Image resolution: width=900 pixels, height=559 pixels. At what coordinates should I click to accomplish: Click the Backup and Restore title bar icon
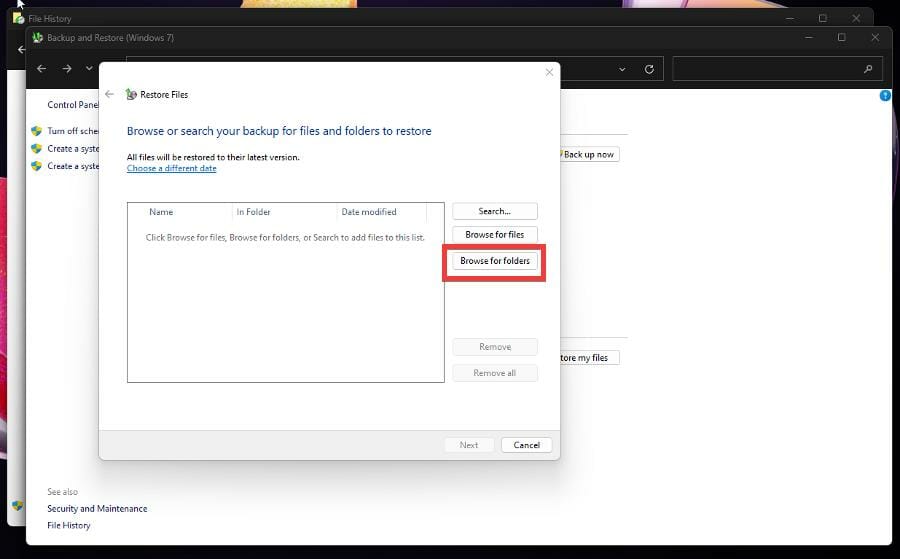click(x=38, y=38)
